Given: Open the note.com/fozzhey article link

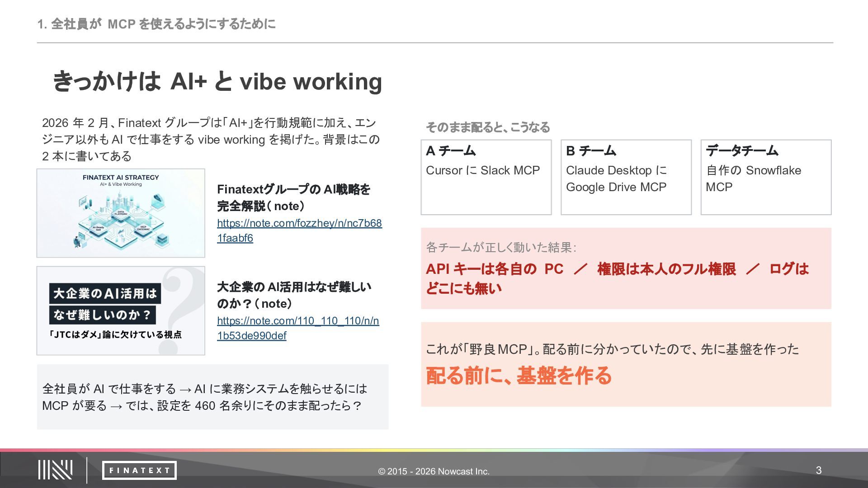Looking at the screenshot, I should [x=299, y=230].
